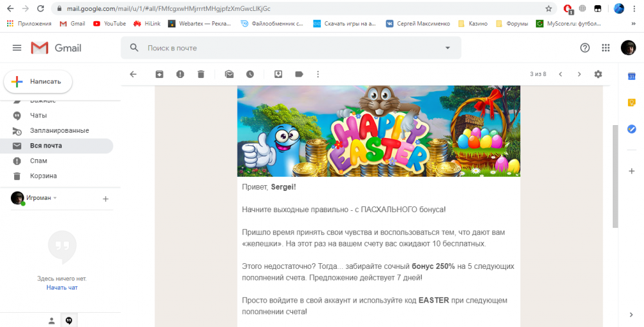Screen dimensions: 644x327
Task: Open Сергей Максименко VK bookmark
Action: click(418, 24)
